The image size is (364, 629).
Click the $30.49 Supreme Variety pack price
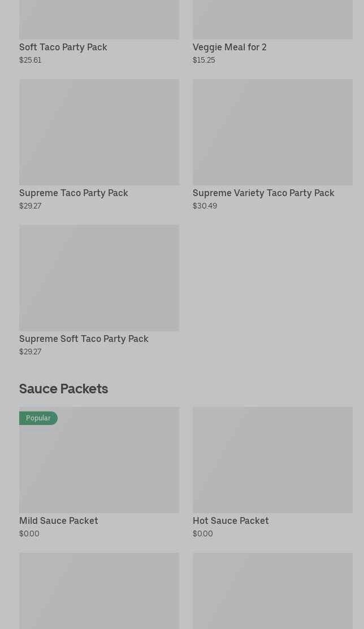pos(205,206)
